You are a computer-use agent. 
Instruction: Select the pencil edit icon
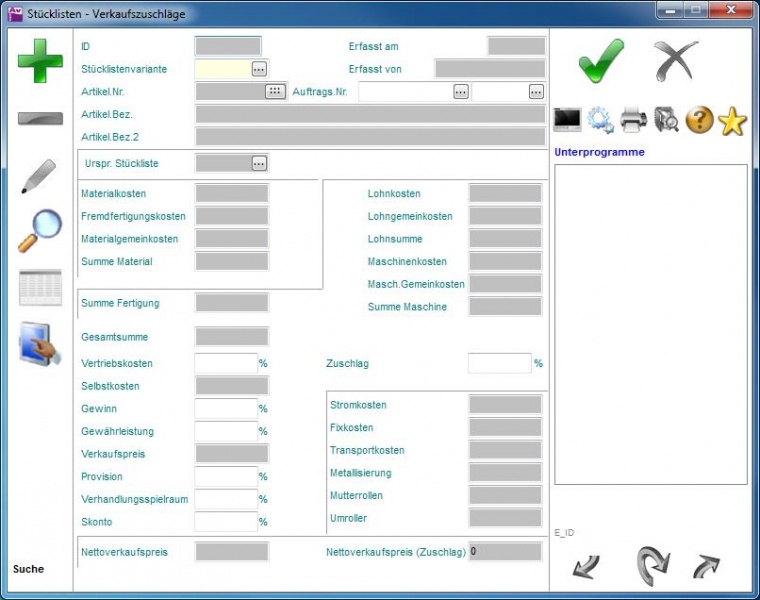pyautogui.click(x=38, y=176)
